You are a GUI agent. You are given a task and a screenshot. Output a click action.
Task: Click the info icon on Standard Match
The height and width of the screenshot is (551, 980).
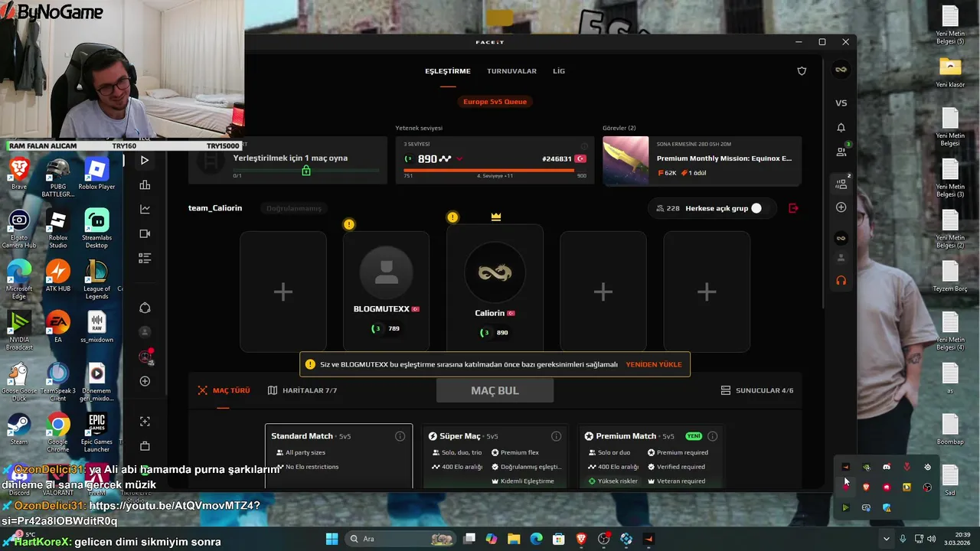[400, 436]
